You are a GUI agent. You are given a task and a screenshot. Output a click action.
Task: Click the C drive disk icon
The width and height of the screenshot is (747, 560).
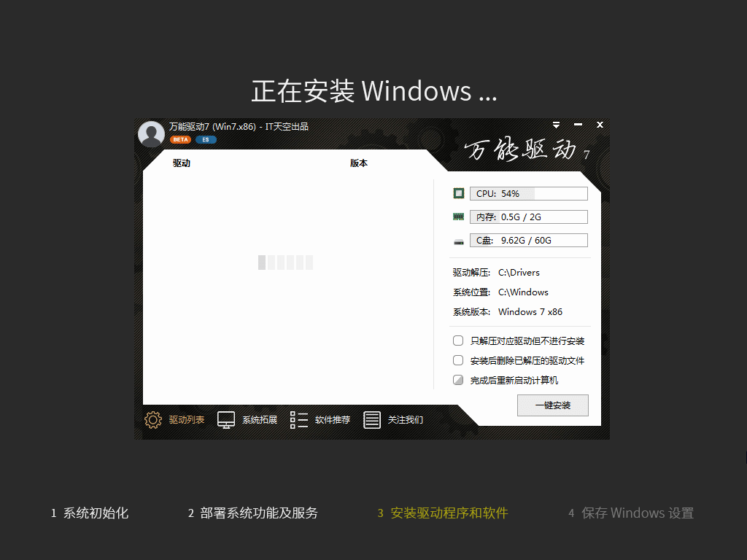(458, 241)
